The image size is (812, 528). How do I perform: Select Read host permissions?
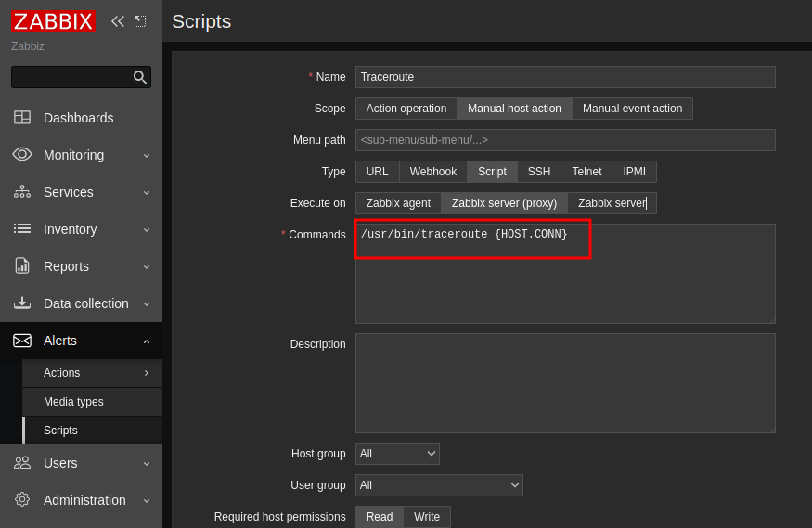(x=379, y=517)
